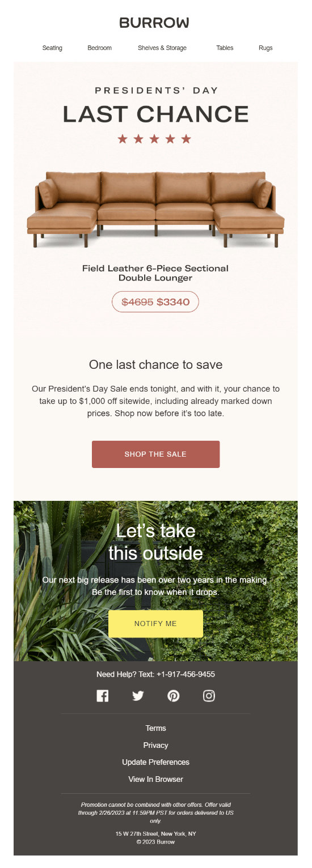Image resolution: width=312 pixels, height=868 pixels.
Task: Open the Bedroom category
Action: tap(99, 48)
